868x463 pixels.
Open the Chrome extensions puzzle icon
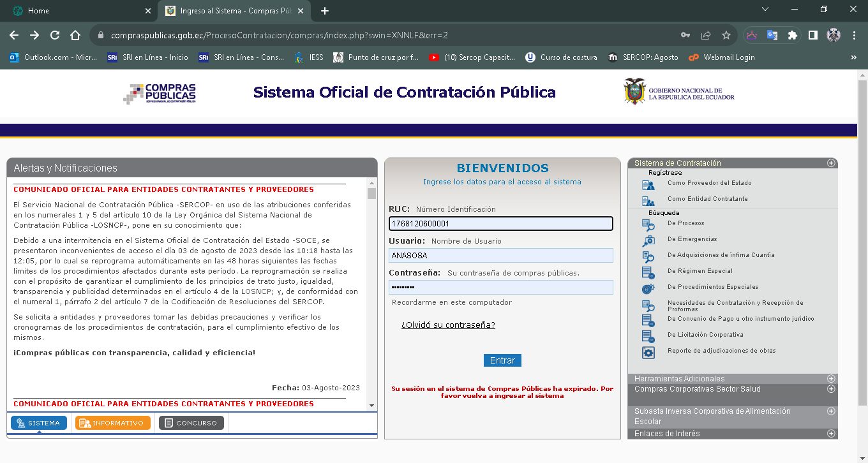(792, 35)
